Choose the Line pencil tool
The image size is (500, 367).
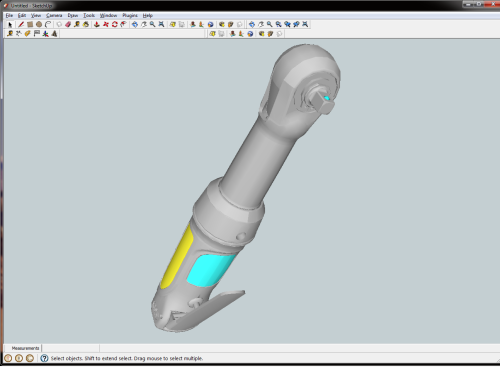click(x=21, y=24)
